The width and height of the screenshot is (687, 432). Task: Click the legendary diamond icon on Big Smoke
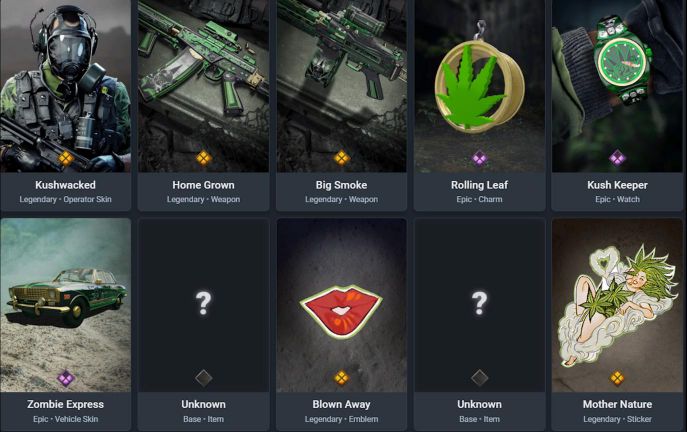tap(341, 158)
